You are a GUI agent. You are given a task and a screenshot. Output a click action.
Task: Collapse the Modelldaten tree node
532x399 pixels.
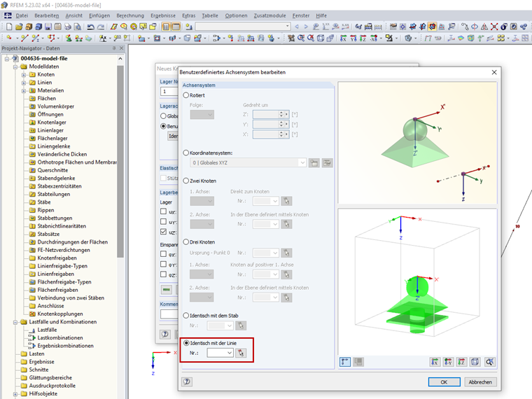point(15,66)
